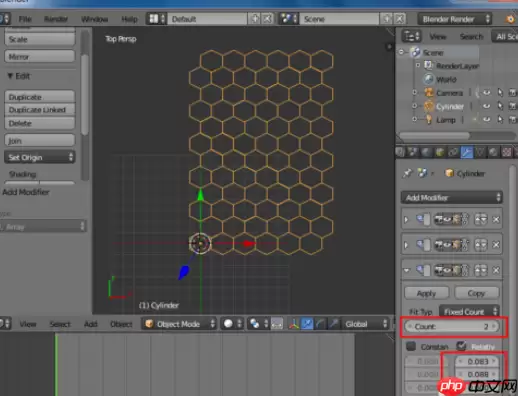Remove the third modifier with X icon
The height and width of the screenshot is (396, 518).
pos(496,270)
